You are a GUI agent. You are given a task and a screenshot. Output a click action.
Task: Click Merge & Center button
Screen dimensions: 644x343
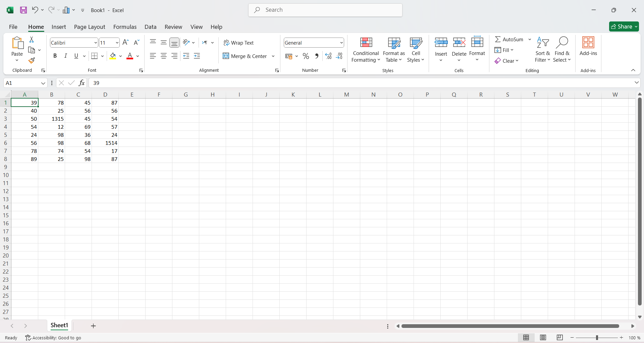(x=245, y=56)
